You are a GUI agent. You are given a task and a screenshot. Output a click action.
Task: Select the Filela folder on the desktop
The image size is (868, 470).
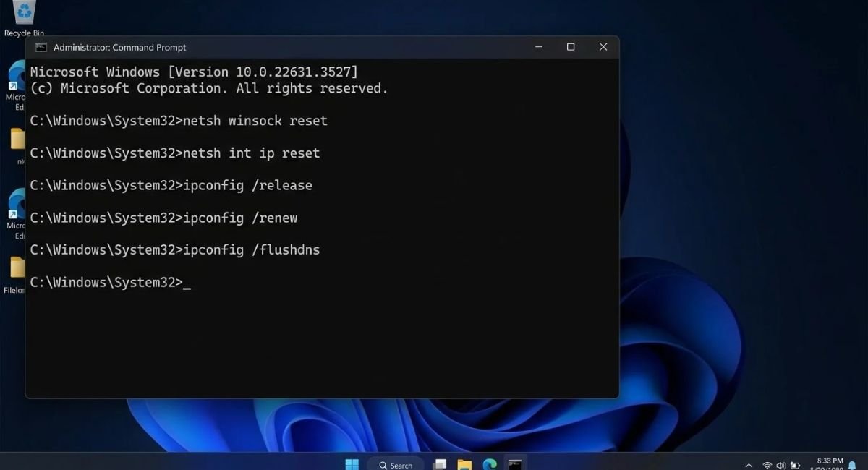(x=14, y=275)
